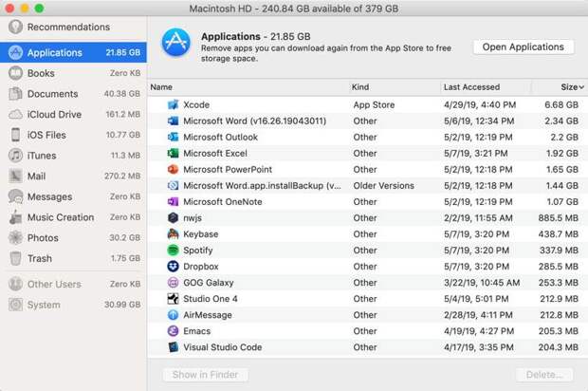Click the Microsoft Outlook icon
Image resolution: width=588 pixels, height=391 pixels.
pos(173,137)
